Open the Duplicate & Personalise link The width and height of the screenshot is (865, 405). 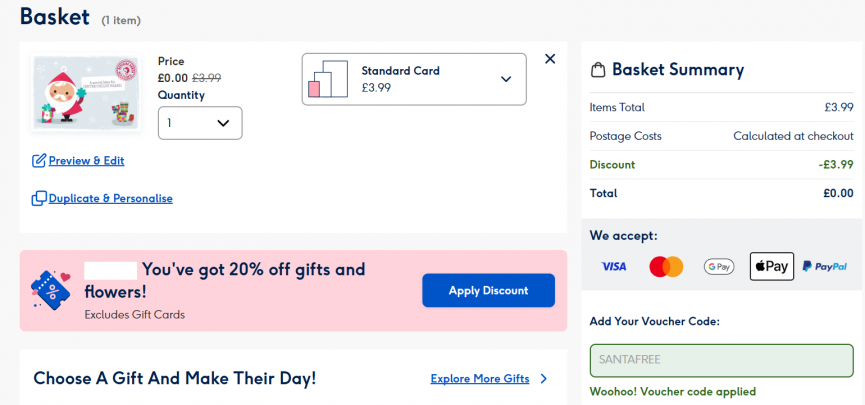[110, 199]
